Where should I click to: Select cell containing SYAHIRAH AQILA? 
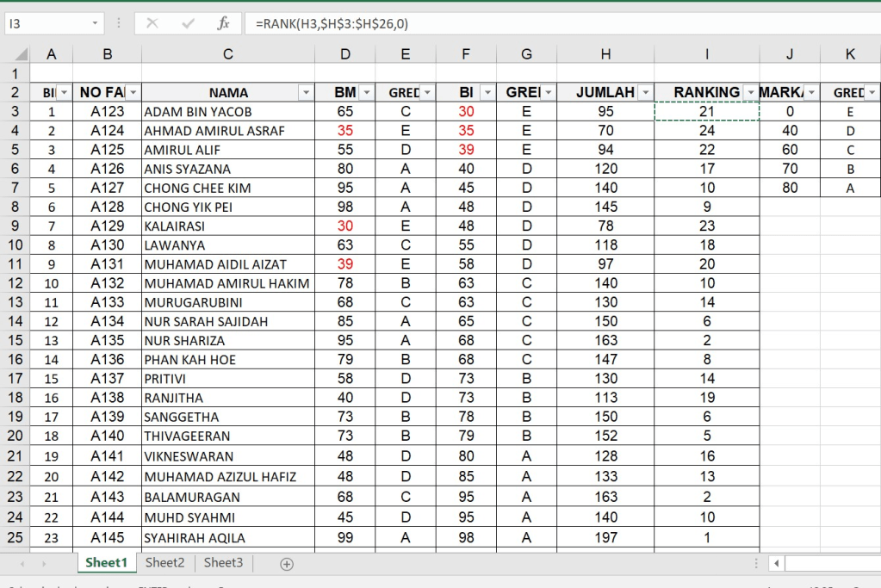coord(227,538)
